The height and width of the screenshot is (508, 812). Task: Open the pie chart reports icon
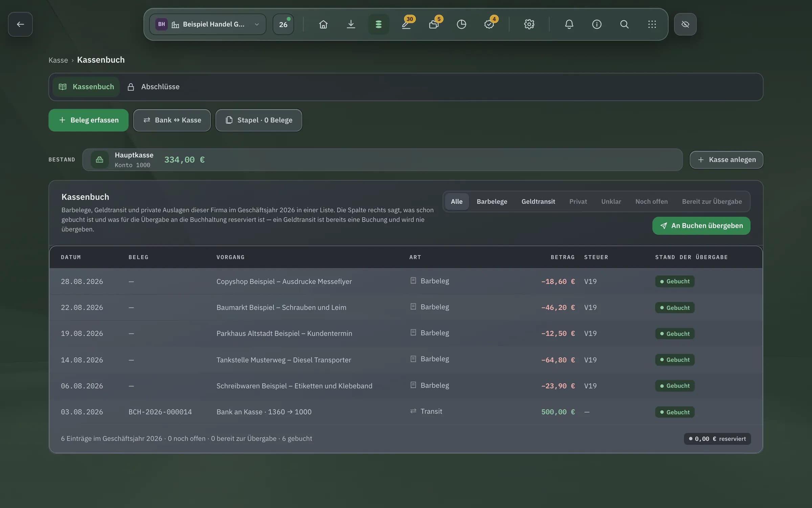pyautogui.click(x=461, y=24)
